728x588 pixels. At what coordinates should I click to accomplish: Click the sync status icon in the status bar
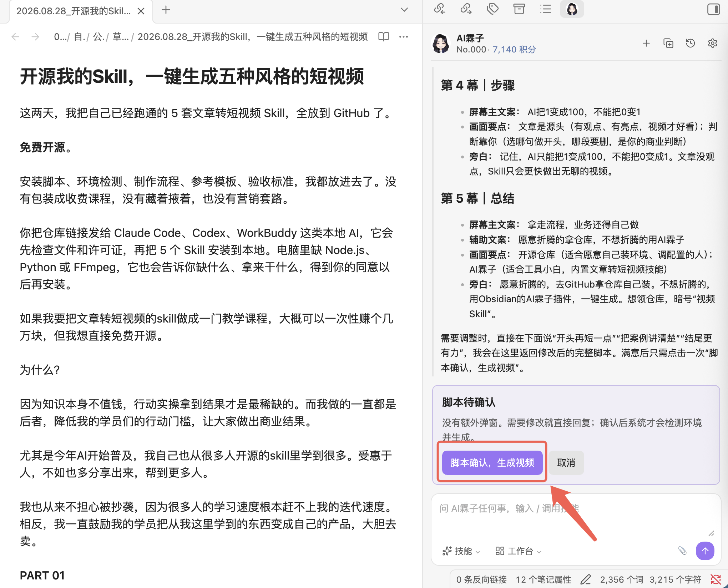pos(716,579)
